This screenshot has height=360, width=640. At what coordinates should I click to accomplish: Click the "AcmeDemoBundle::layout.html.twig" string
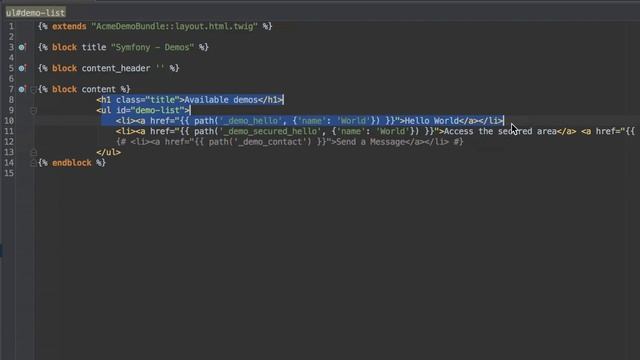(174, 27)
